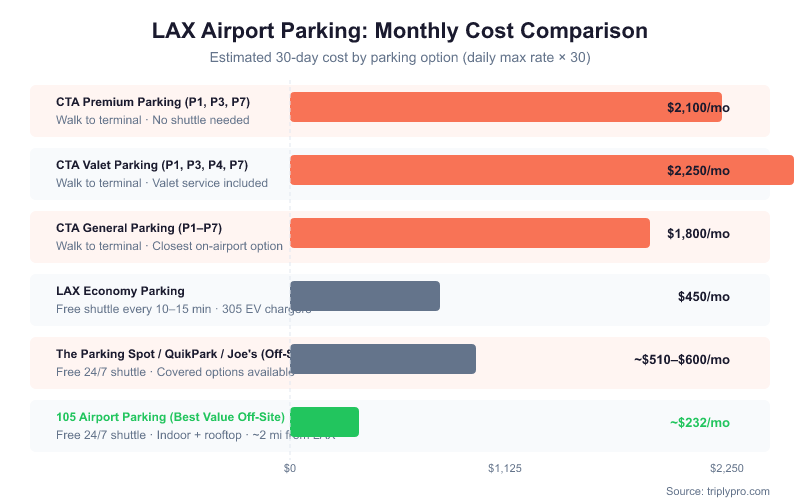Viewport: 800px width, 500px height.
Task: Click the $2,250/mo value label
Action: click(698, 171)
